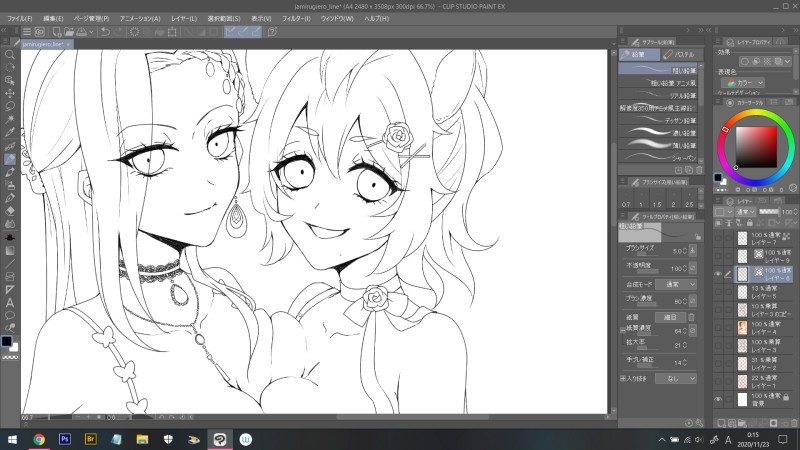Screen dimensions: 800x450
Task: Expand 入り抜き plus expander
Action: [x=622, y=378]
